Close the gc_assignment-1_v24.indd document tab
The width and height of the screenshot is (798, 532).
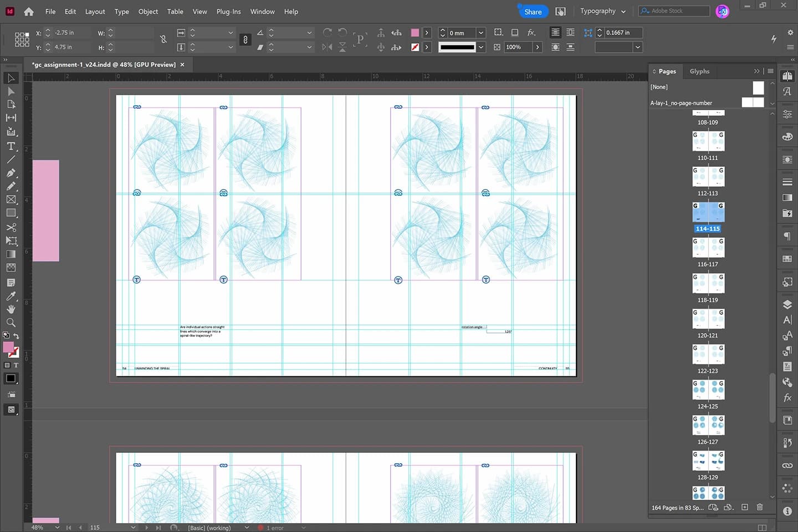pyautogui.click(x=182, y=65)
